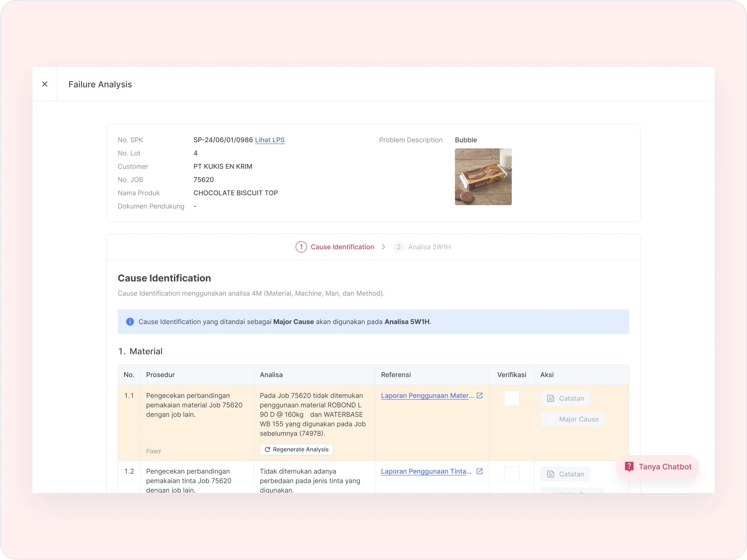The height and width of the screenshot is (560, 747).
Task: Click the Catatan note icon in row 1.2
Action: pos(551,474)
